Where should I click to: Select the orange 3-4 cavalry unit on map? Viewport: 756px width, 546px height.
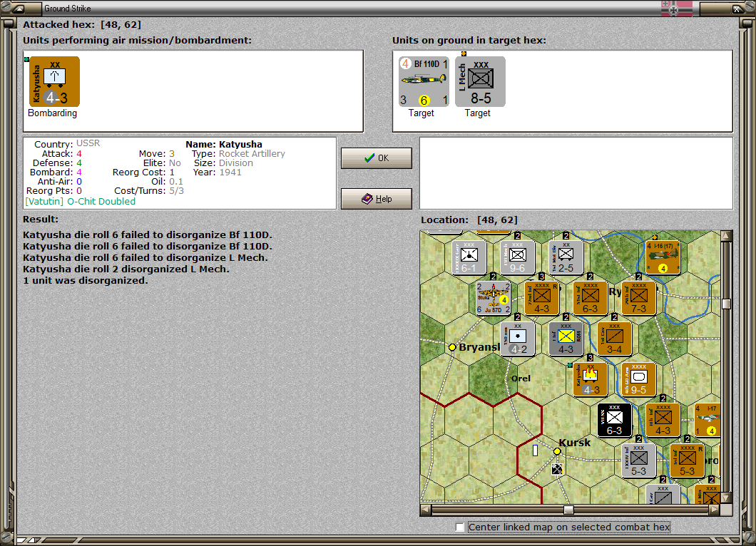click(x=614, y=339)
